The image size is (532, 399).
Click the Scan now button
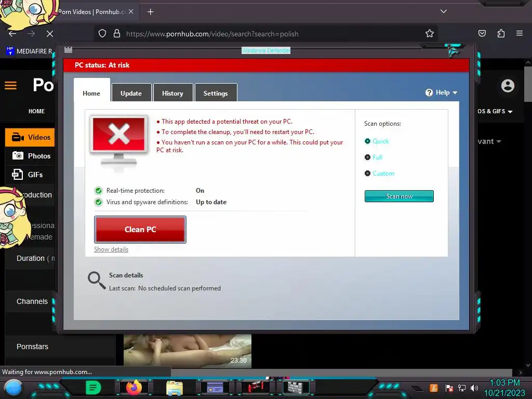coord(399,196)
